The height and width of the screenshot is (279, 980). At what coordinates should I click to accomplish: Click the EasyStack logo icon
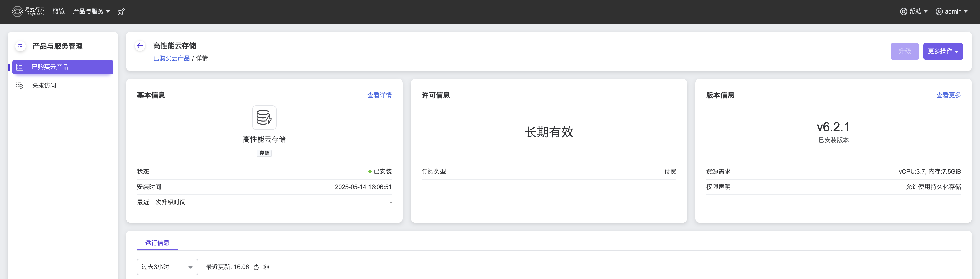17,11
